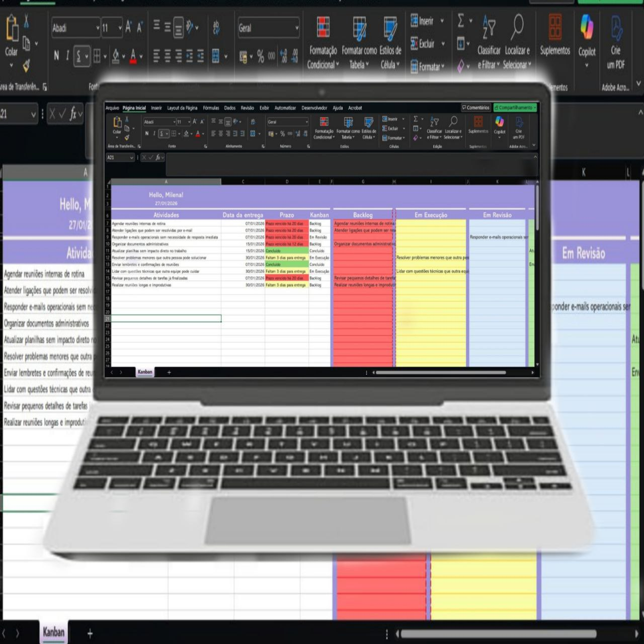Click Crie um PDF icon in background ribbon

pos(616,28)
